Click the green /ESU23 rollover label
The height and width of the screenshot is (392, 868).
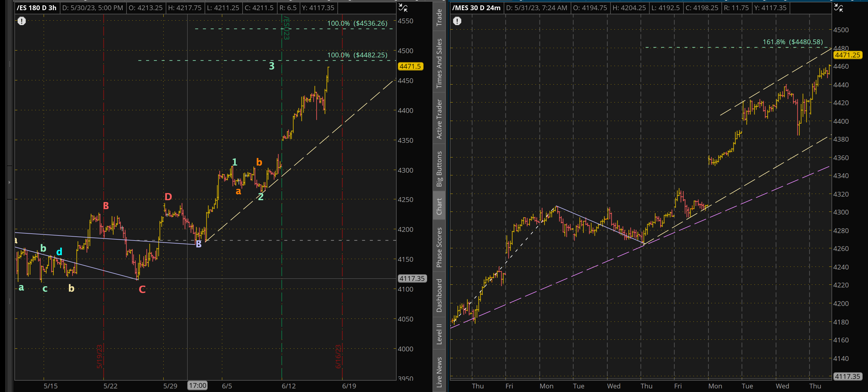coord(286,28)
